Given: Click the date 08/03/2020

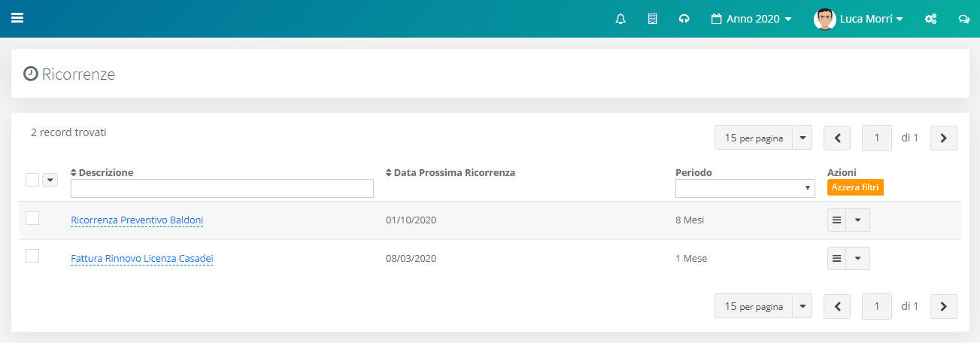Looking at the screenshot, I should point(411,258).
